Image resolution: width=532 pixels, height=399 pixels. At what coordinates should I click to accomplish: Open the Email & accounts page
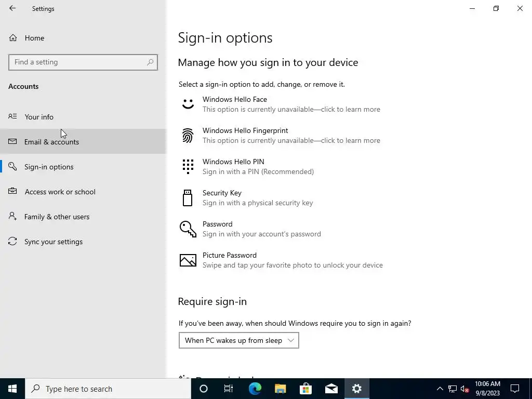coord(83,141)
